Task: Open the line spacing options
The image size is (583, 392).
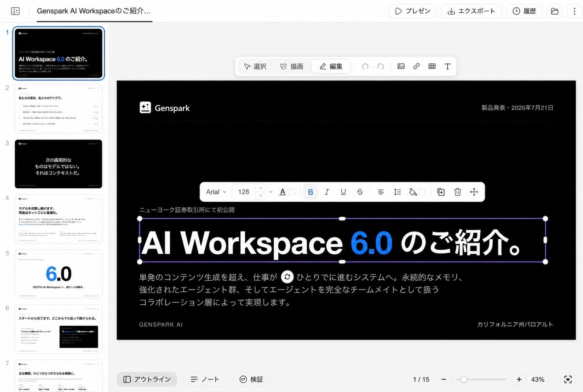Action: pos(397,192)
